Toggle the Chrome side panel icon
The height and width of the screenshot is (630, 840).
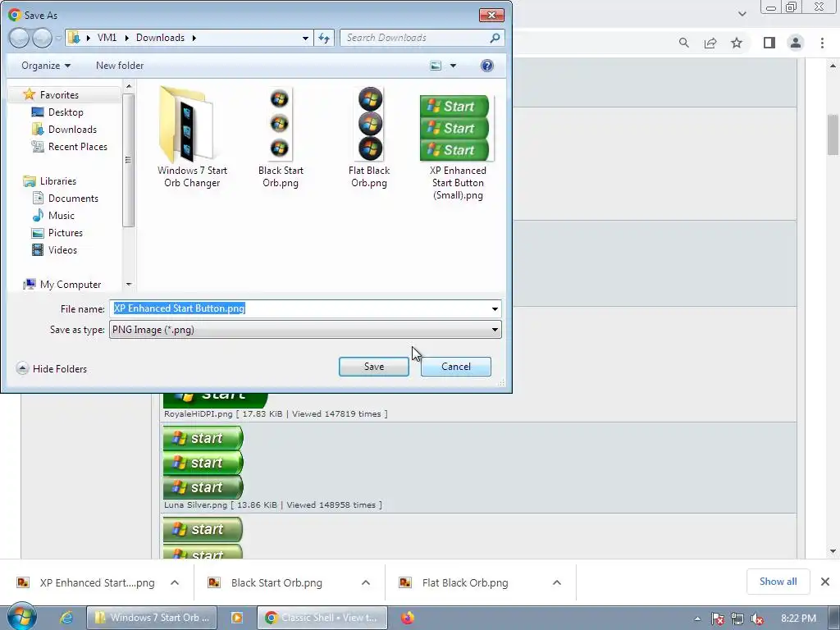pyautogui.click(x=769, y=43)
